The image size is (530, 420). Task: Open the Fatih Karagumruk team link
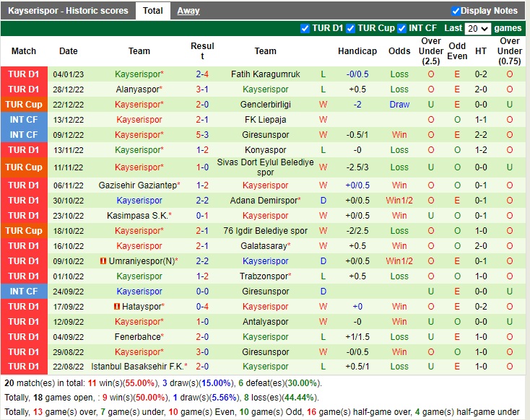click(x=265, y=74)
